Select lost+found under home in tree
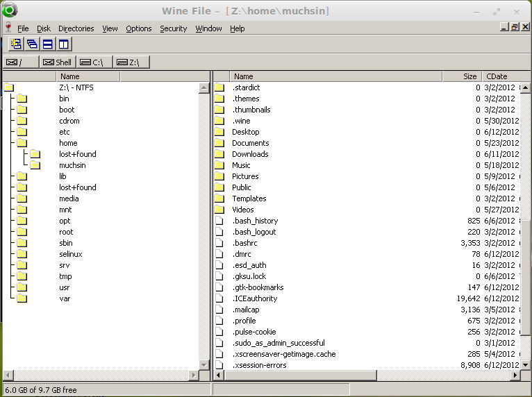Image resolution: width=532 pixels, height=397 pixels. pos(78,154)
